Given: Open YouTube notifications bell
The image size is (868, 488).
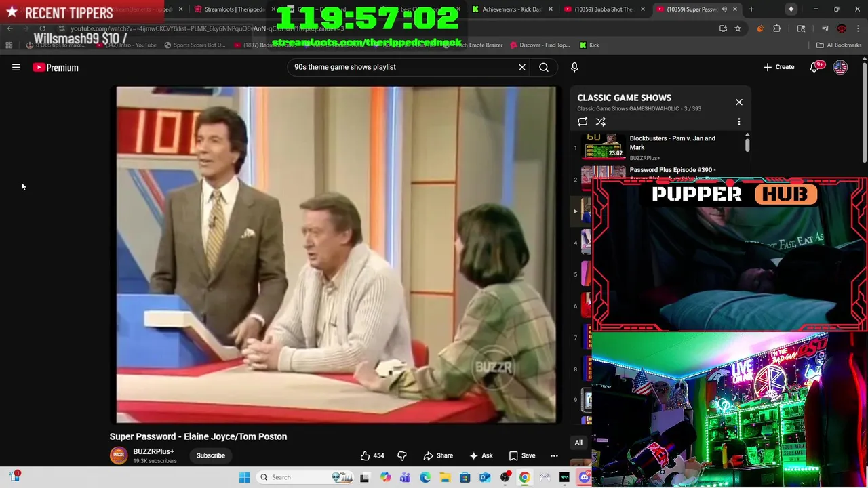Looking at the screenshot, I should click(814, 67).
